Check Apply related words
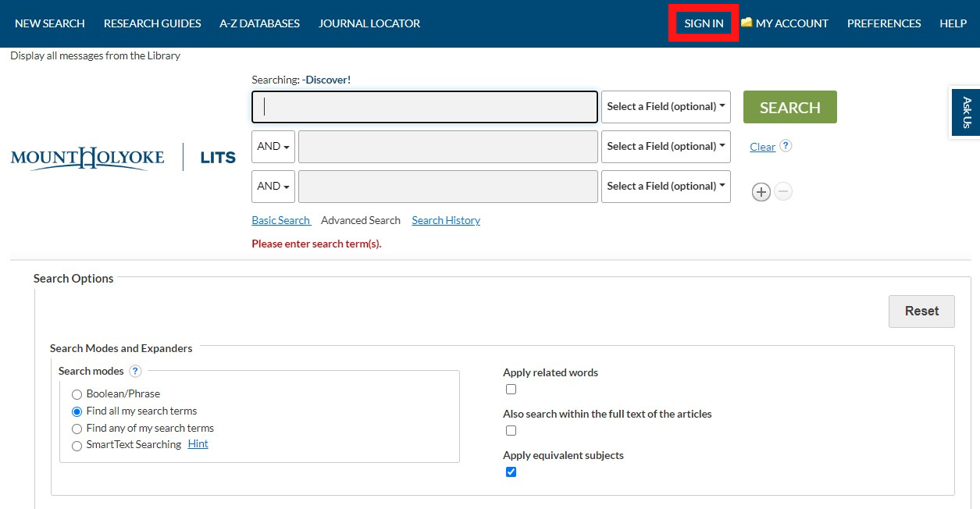Image resolution: width=980 pixels, height=509 pixels. 511,389
